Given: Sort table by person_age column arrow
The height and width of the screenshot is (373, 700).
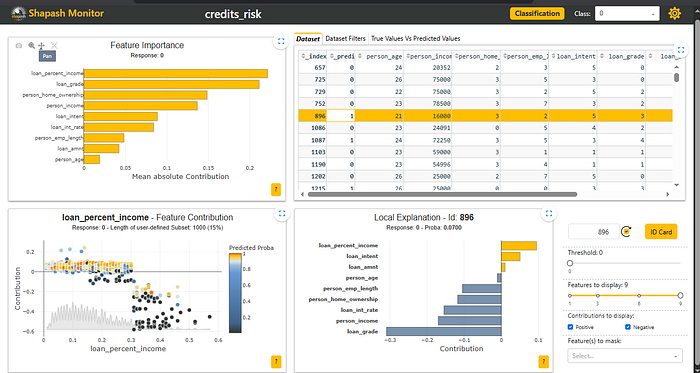Looking at the screenshot, I should tap(361, 56).
